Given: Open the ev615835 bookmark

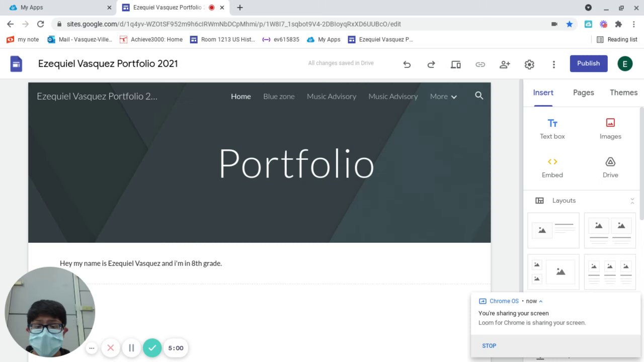Looking at the screenshot, I should click(281, 39).
